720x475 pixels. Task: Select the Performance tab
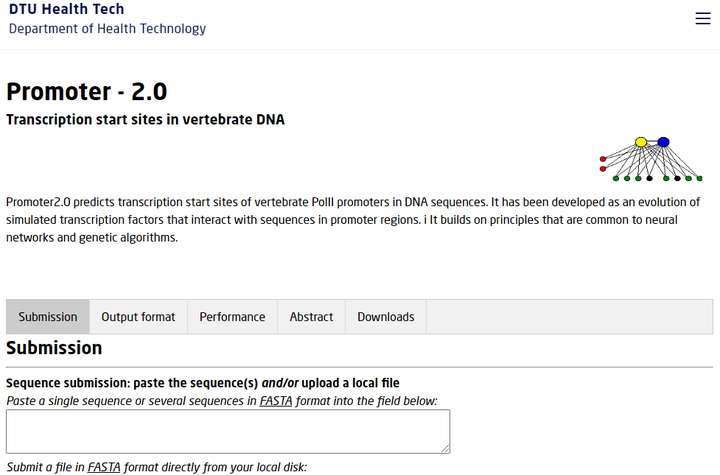click(232, 317)
